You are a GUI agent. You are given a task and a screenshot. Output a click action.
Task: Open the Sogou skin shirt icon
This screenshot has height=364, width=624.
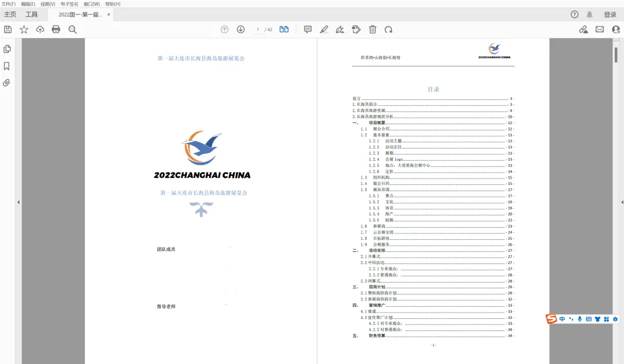[597, 319]
